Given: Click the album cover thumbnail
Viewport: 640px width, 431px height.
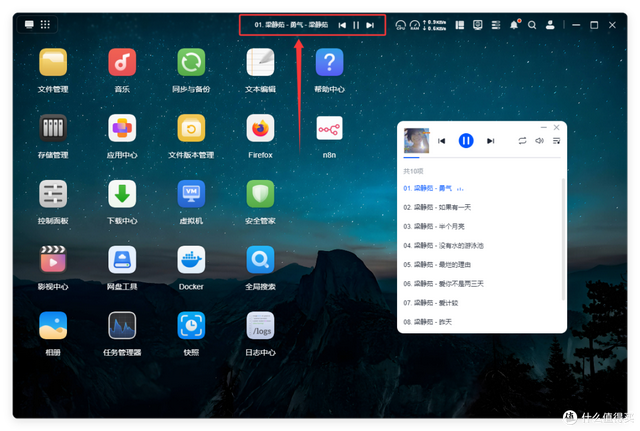Looking at the screenshot, I should point(416,140).
